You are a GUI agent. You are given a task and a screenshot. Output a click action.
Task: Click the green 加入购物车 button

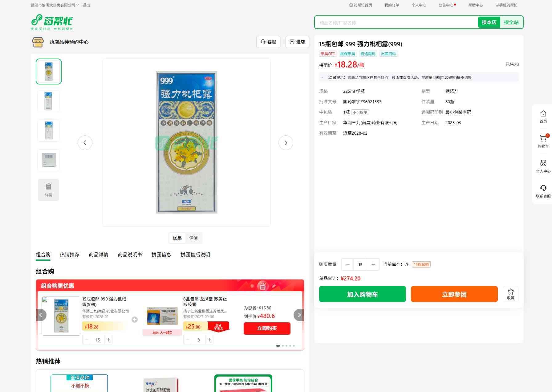pyautogui.click(x=362, y=294)
